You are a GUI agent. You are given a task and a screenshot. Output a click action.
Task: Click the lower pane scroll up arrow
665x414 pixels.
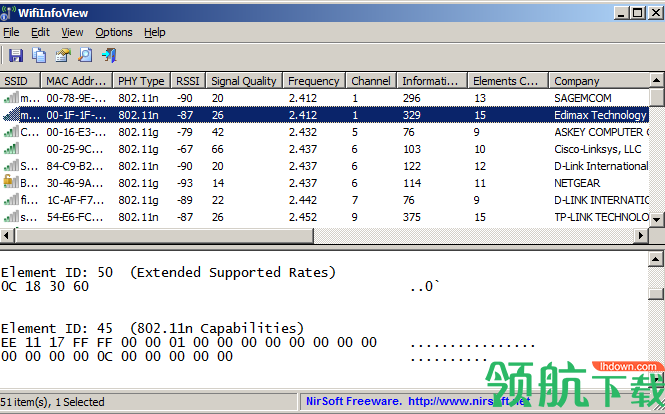656,259
